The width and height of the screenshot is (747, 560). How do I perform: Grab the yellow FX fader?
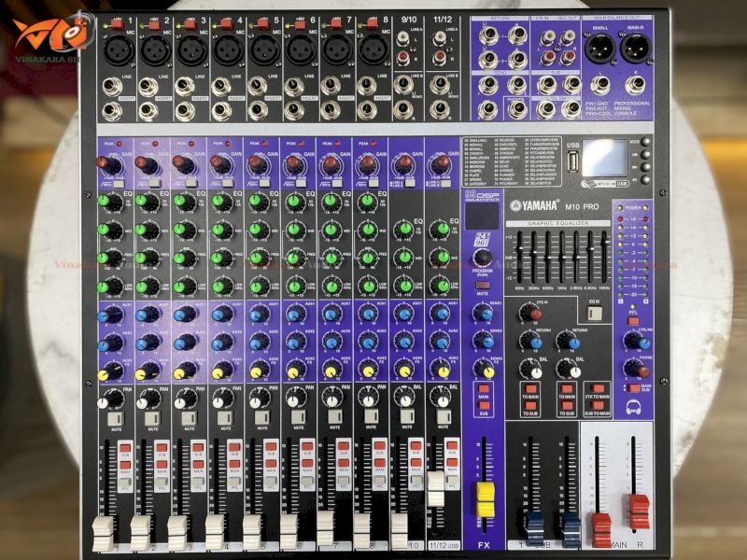pos(486,499)
